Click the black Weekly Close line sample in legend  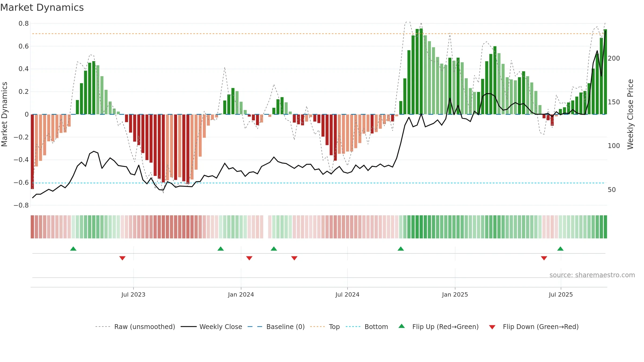click(188, 327)
